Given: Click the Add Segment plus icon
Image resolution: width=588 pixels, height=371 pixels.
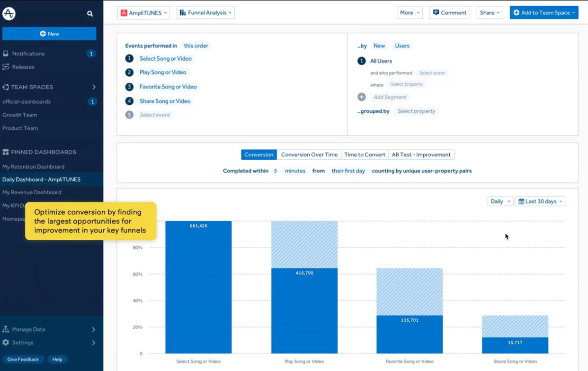Looking at the screenshot, I should (362, 97).
